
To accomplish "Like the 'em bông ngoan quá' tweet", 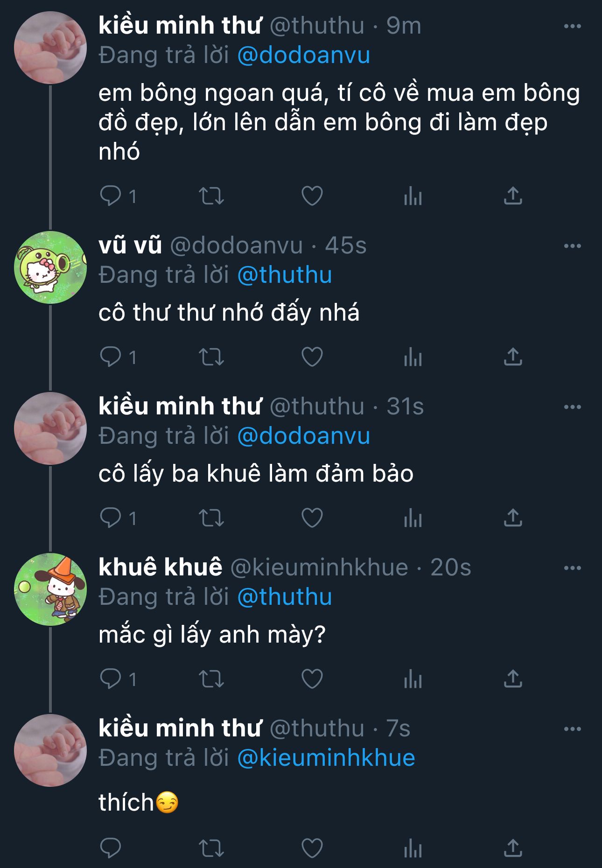I will (x=312, y=196).
